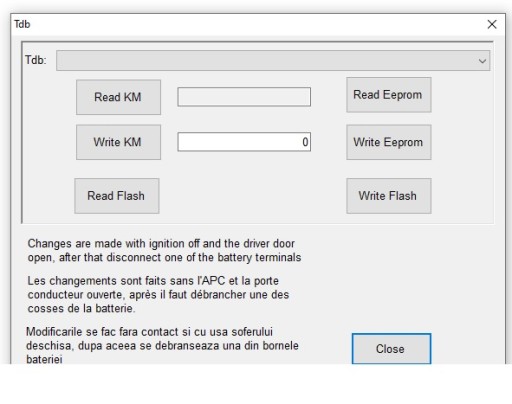
Task: Select the "0" digit in Write KM field
Action: [305, 142]
